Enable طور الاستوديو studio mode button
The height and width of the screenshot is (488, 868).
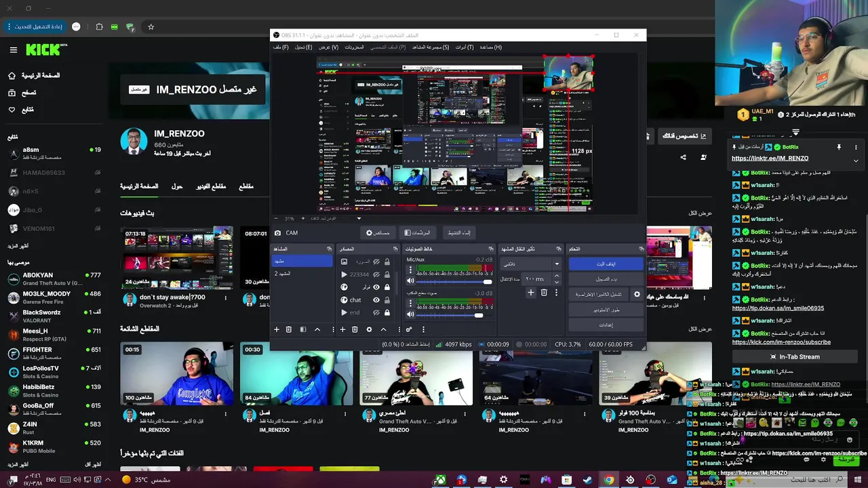click(x=606, y=310)
